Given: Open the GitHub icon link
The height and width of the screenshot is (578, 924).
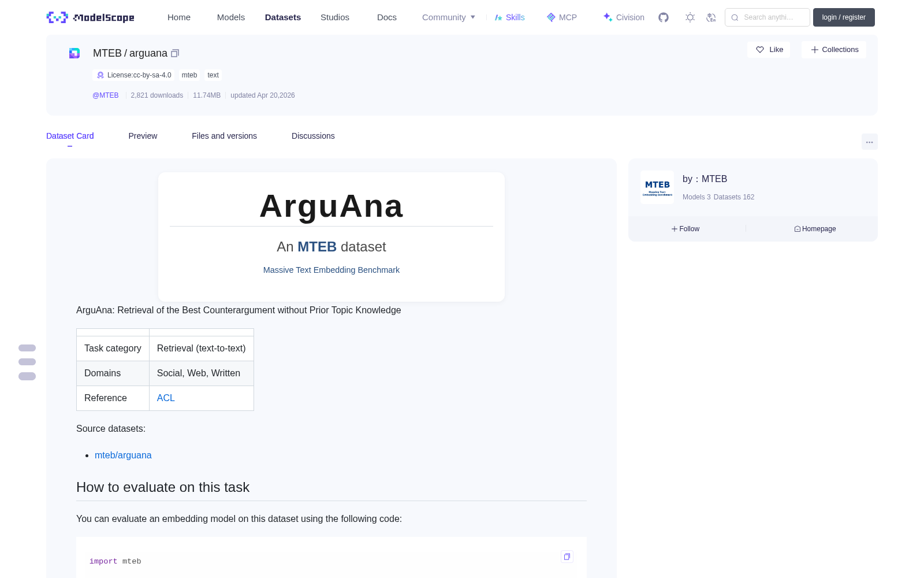Looking at the screenshot, I should pos(664,17).
